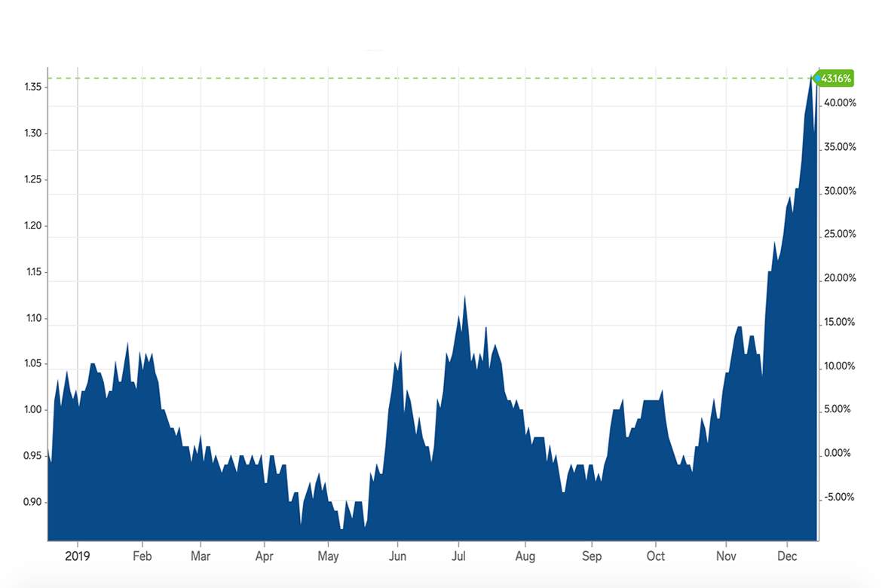Click the Jul month label
This screenshot has width=882, height=588.
click(x=458, y=556)
